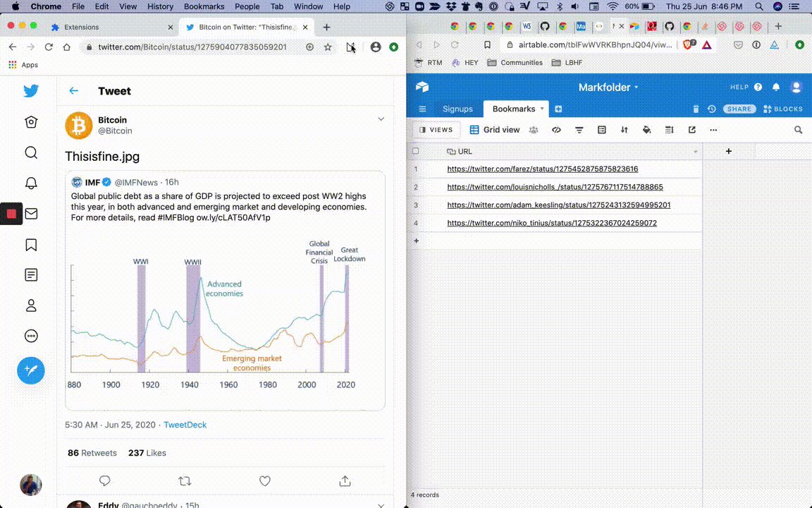View the 237 Likes list
This screenshot has height=508, width=812.
point(147,452)
